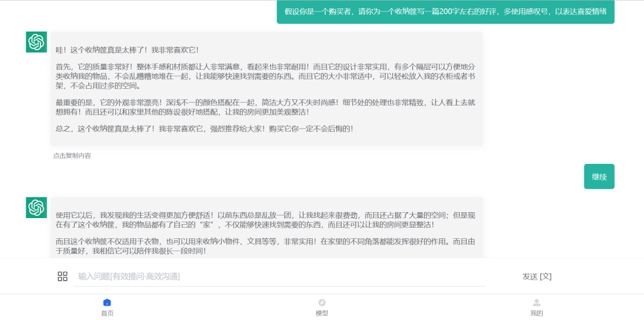Click the paragraph starting 使用它以后

pyautogui.click(x=265, y=220)
